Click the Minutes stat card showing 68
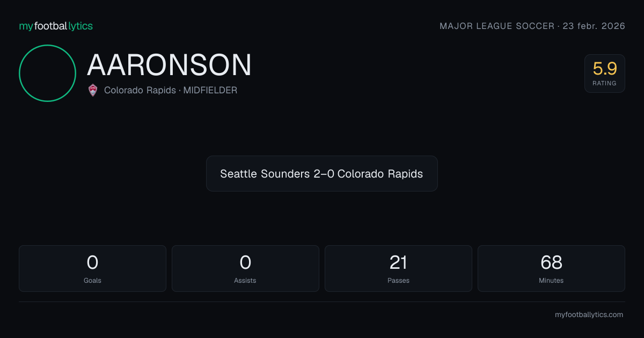Viewport: 644px width, 338px height. click(551, 269)
